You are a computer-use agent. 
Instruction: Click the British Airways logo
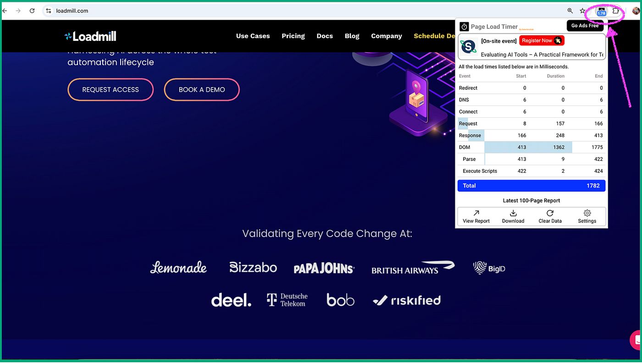[x=413, y=268]
